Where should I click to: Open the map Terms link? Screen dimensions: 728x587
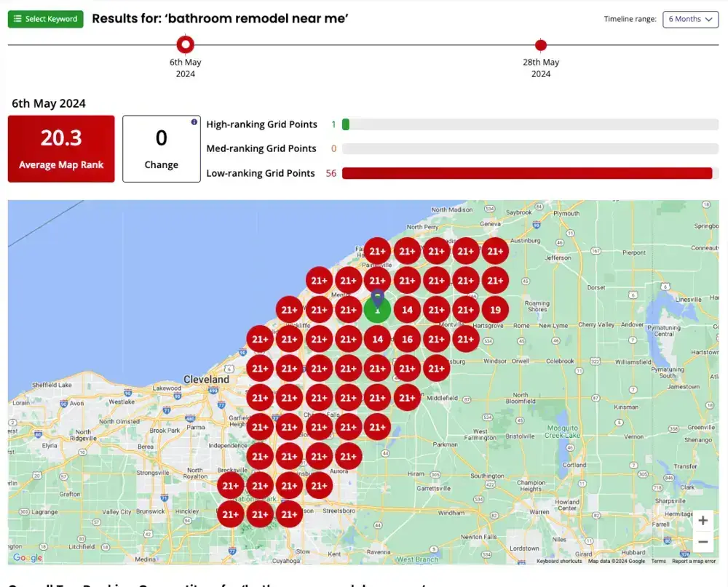click(658, 561)
